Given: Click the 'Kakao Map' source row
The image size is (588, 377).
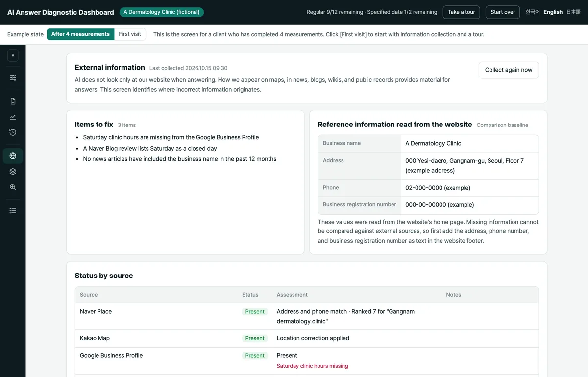Looking at the screenshot, I should point(307,338).
